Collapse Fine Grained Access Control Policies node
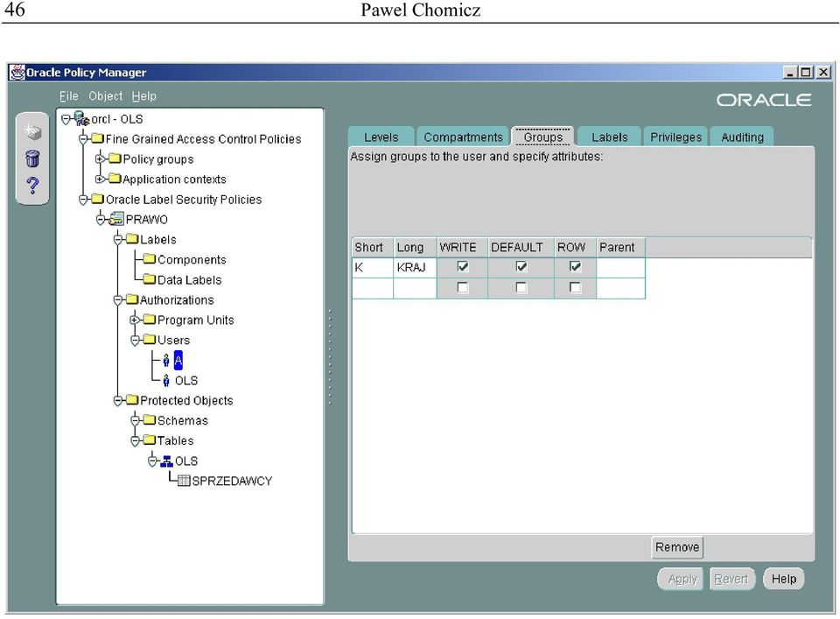The height and width of the screenshot is (619, 840). [x=83, y=139]
